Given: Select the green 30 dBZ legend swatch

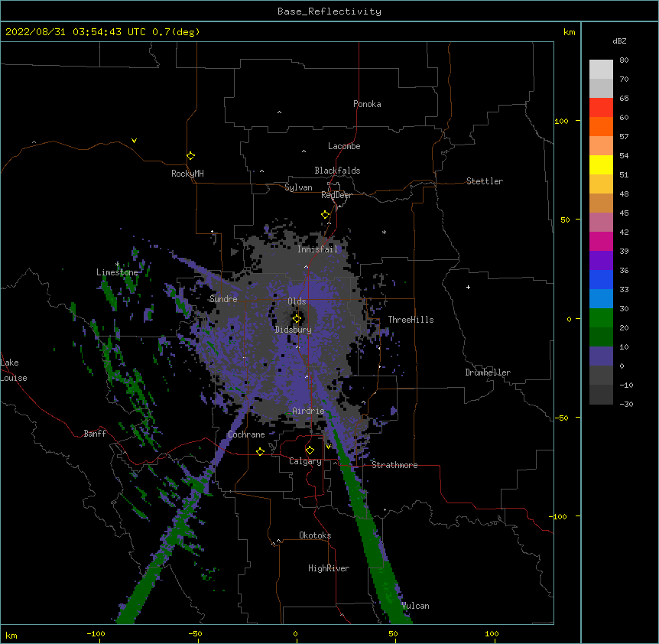Looking at the screenshot, I should point(601,318).
